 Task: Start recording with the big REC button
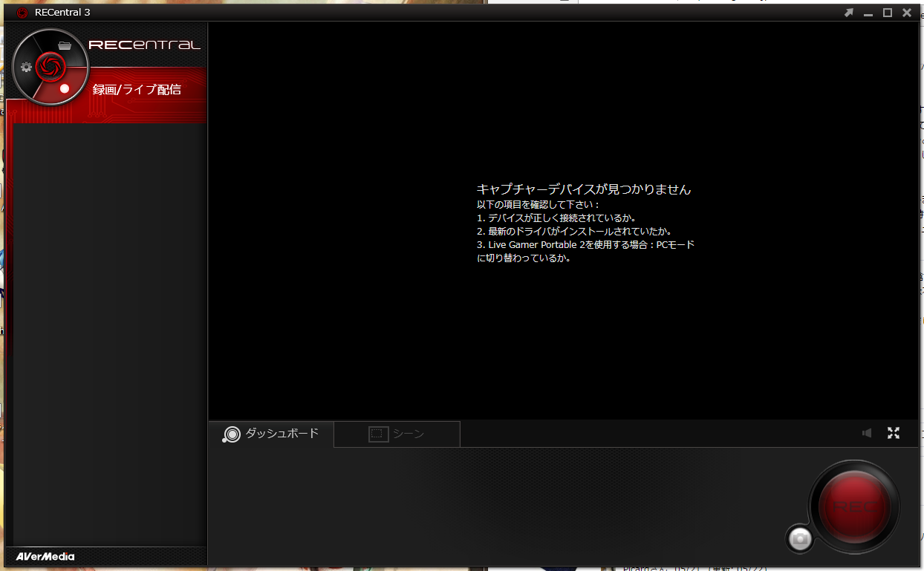click(854, 507)
